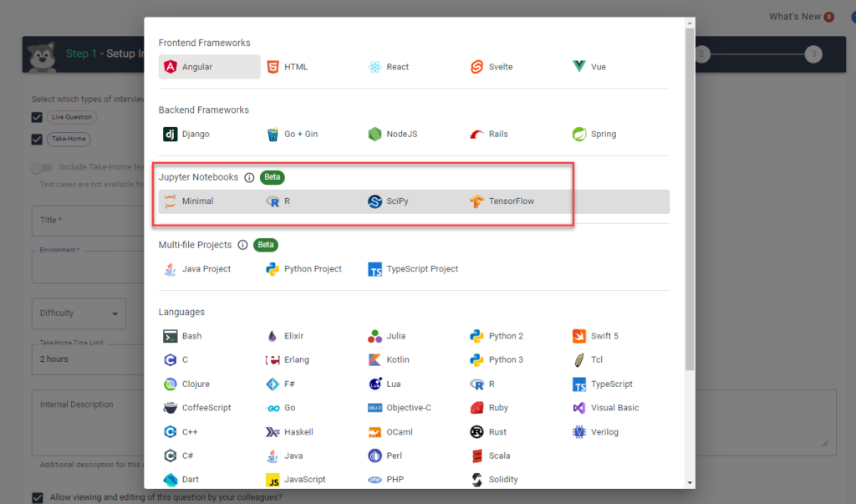Choose the Verilog chip icon
This screenshot has width=856, height=504.
pos(578,431)
